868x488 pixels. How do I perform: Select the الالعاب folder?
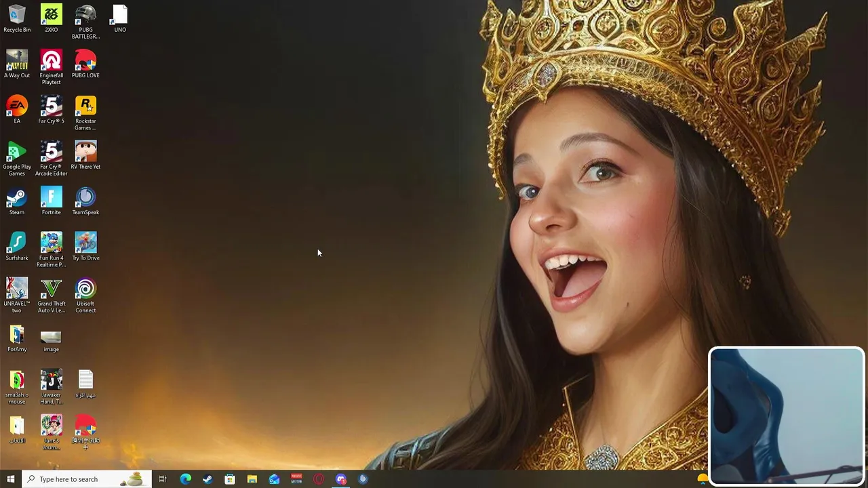pos(17,429)
